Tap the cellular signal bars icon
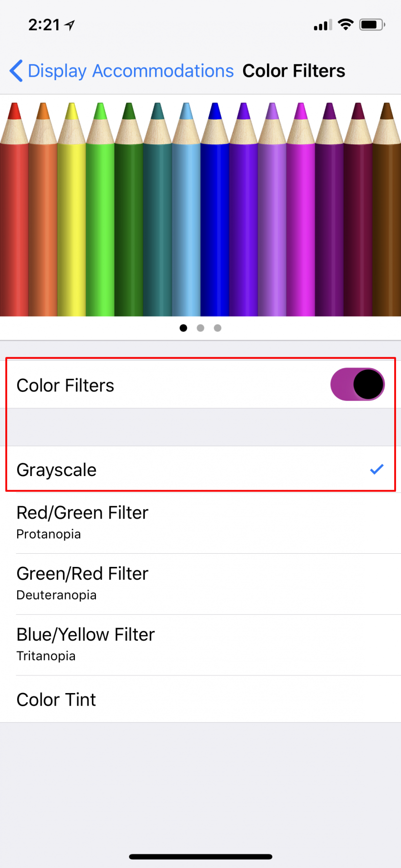This screenshot has width=401, height=868. coord(323,24)
